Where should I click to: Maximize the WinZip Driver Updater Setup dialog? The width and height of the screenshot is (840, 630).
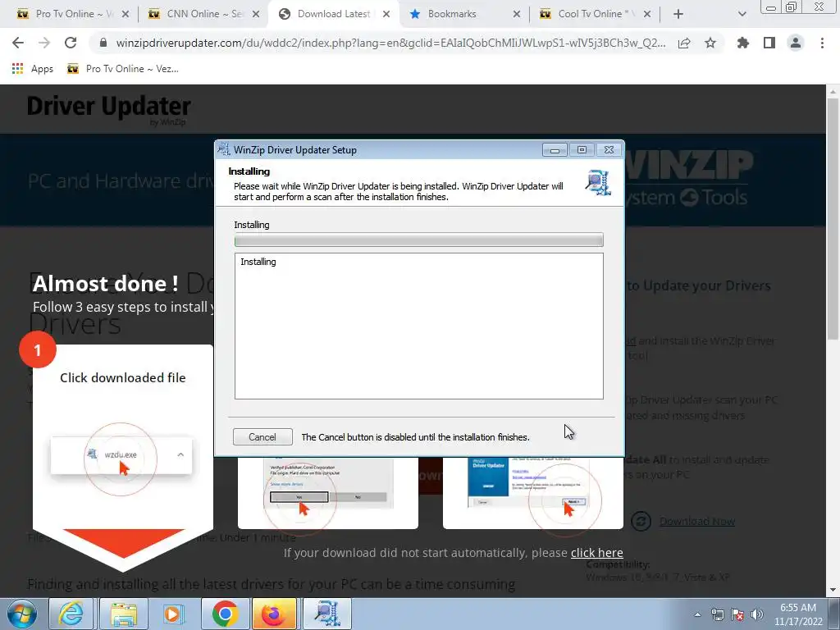(x=582, y=150)
